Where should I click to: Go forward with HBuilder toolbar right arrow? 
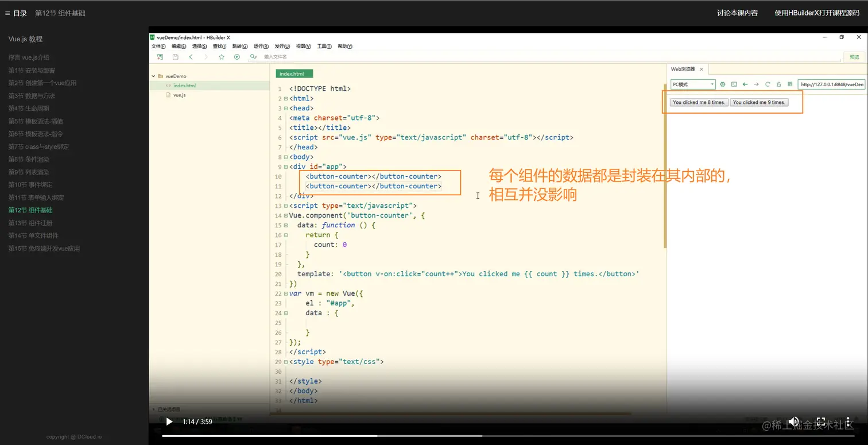[206, 57]
